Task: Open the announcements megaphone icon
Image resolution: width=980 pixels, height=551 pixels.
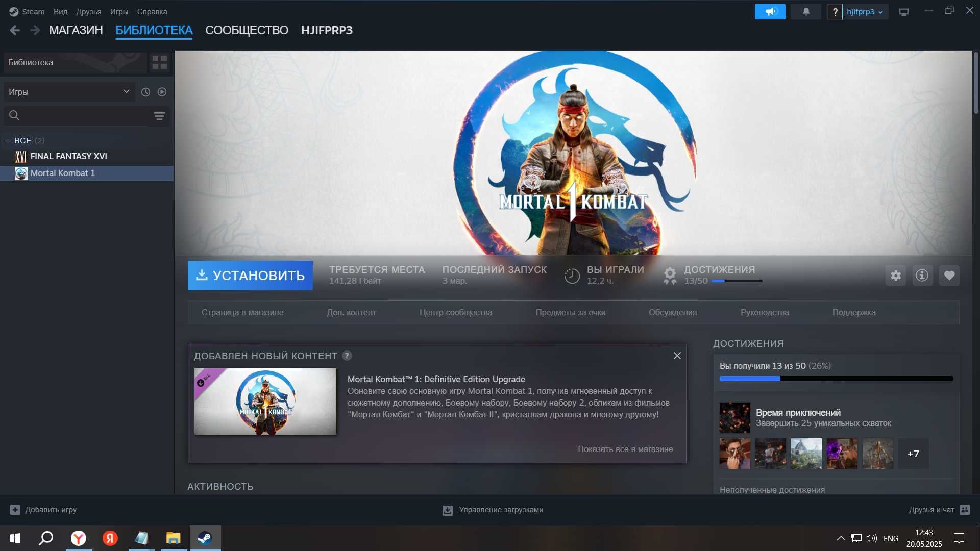Action: pos(770,11)
